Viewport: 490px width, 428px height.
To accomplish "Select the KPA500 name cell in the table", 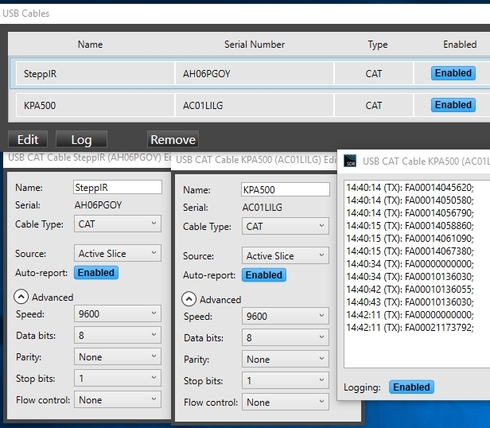I will coord(95,105).
